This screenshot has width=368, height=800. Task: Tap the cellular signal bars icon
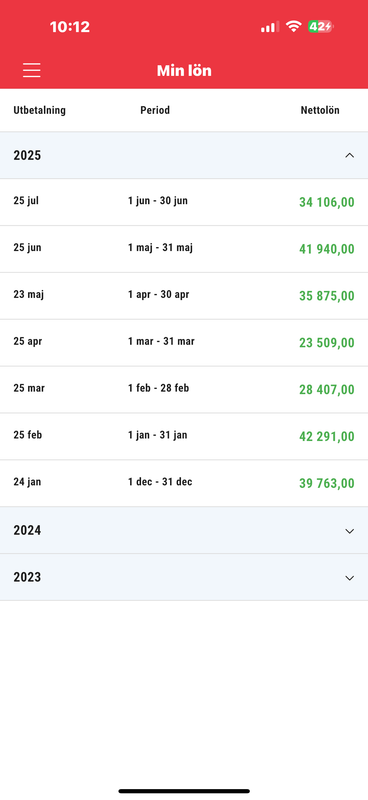tap(269, 27)
